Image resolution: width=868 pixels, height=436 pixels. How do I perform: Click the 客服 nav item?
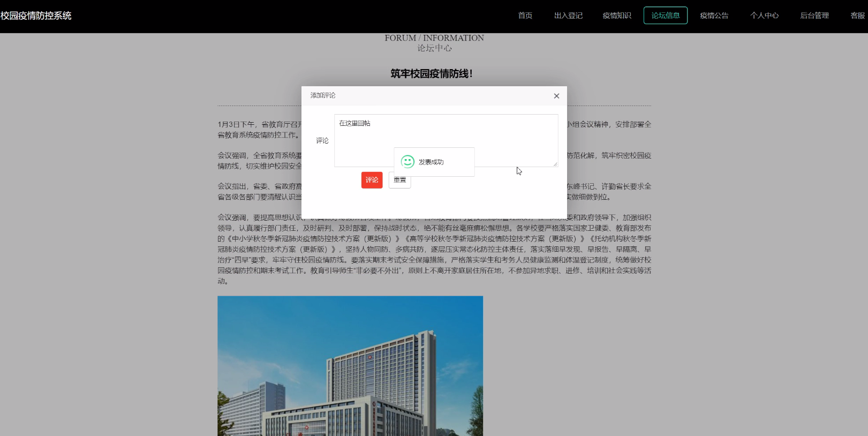[857, 16]
